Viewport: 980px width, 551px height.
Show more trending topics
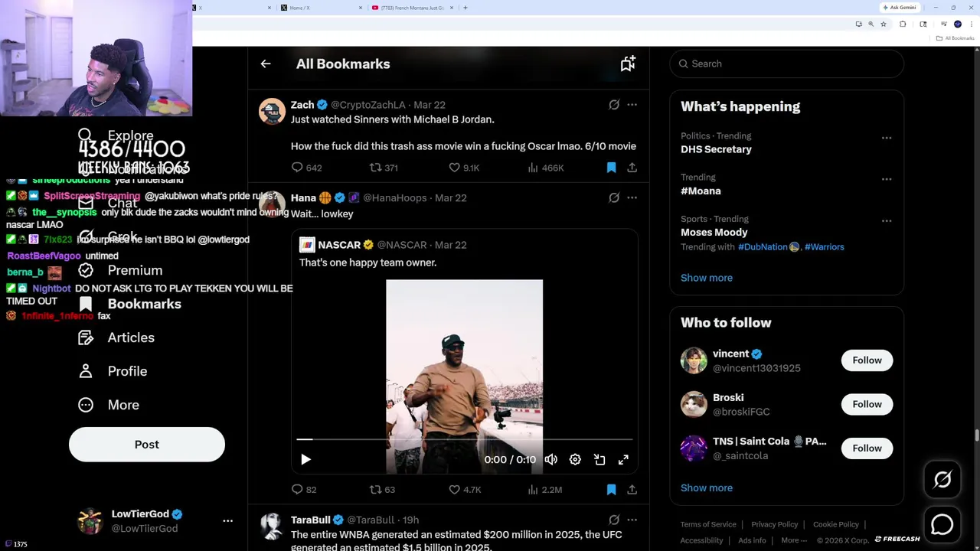click(707, 278)
